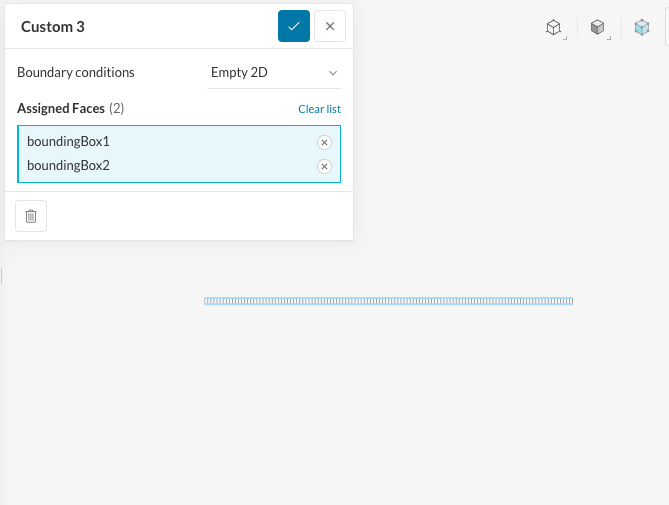The width and height of the screenshot is (669, 505).
Task: Click the Assigned Faces heading
Action: point(61,108)
